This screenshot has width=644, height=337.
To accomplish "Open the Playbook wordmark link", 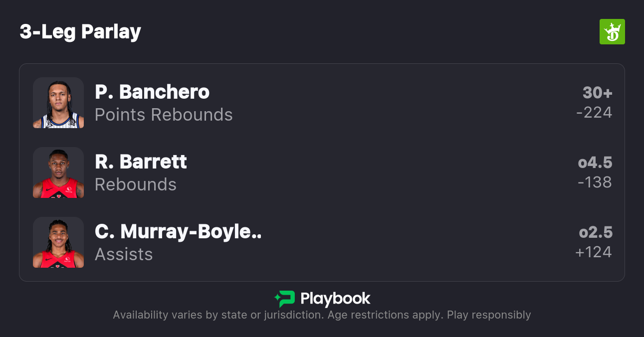I will (x=335, y=299).
